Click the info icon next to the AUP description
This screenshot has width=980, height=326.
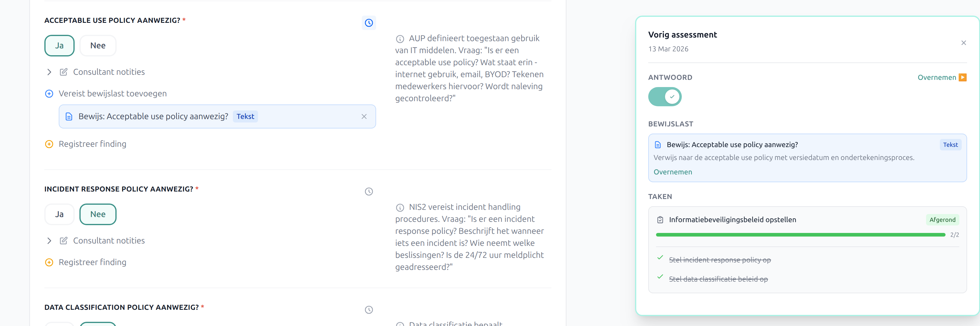(400, 38)
